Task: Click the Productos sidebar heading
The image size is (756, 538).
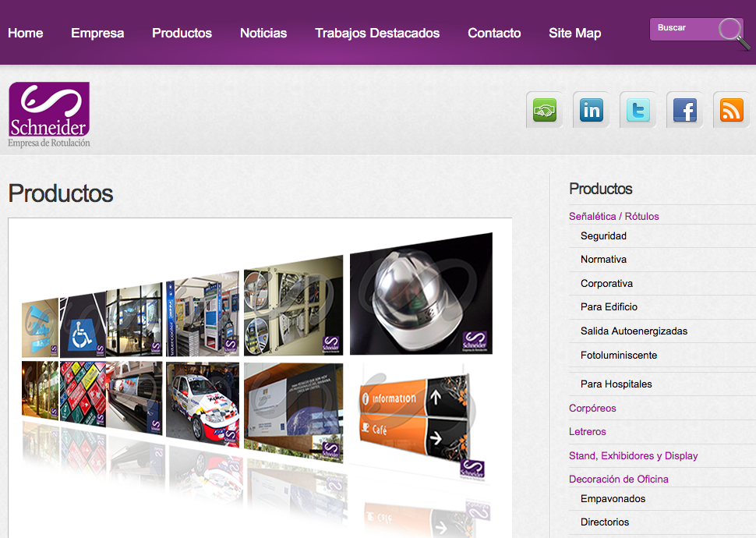Action: click(600, 189)
